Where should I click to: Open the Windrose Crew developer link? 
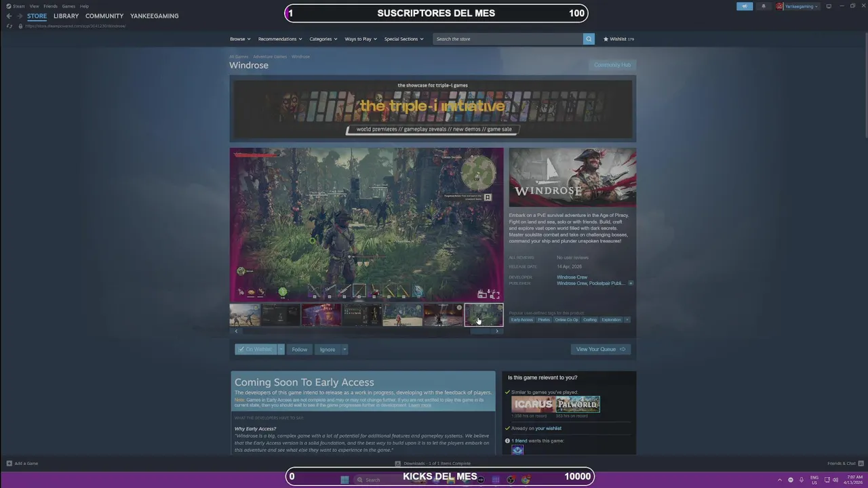572,277
